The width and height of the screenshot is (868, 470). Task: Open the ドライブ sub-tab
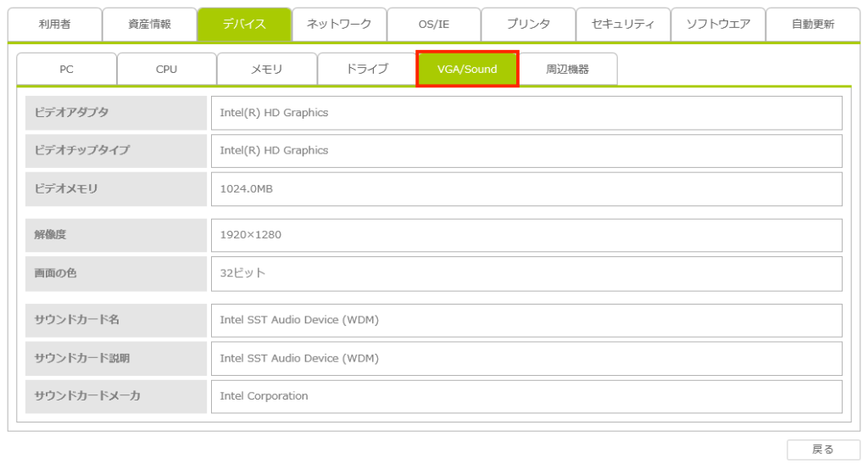pyautogui.click(x=367, y=70)
